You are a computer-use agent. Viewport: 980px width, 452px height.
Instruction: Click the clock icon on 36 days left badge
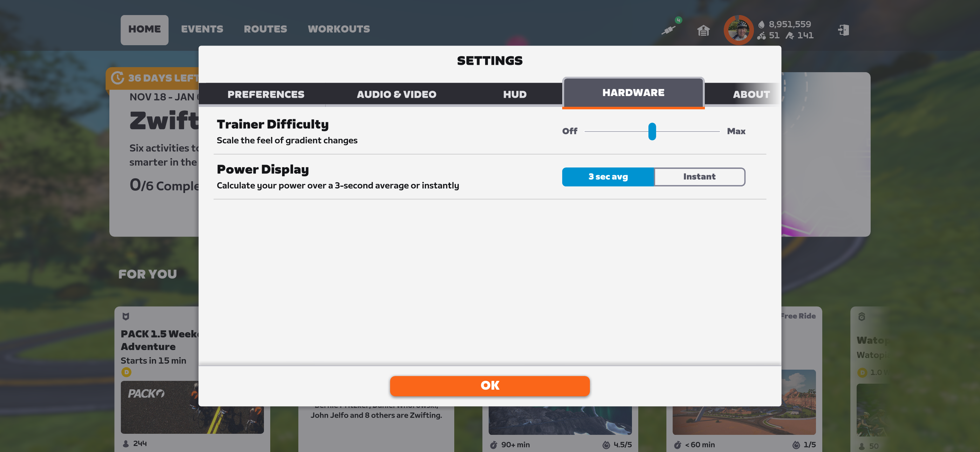[117, 78]
